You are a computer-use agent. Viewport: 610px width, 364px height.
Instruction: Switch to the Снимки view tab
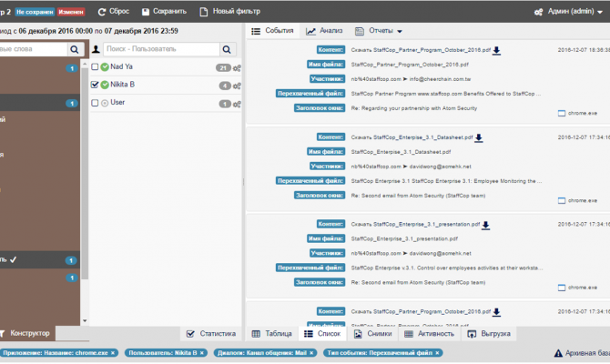[373, 334]
